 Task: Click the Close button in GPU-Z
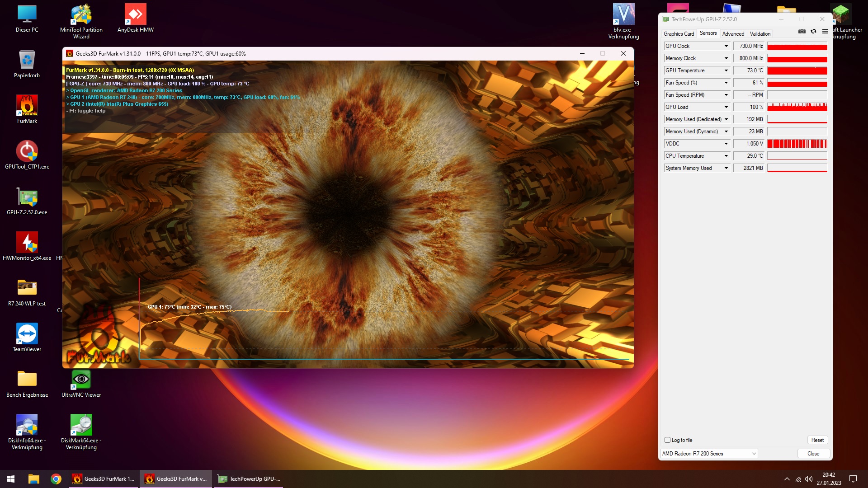click(813, 454)
